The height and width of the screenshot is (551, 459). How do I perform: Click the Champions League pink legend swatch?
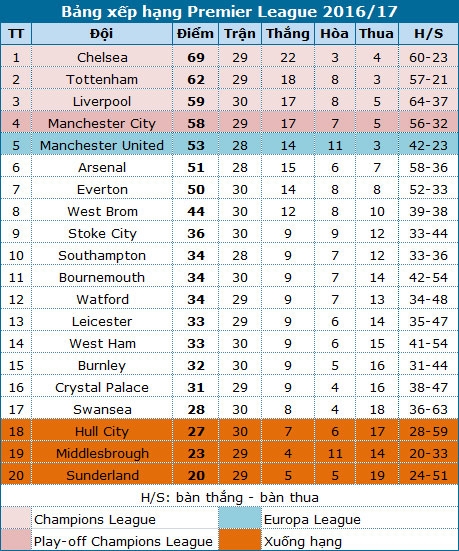pyautogui.click(x=16, y=518)
